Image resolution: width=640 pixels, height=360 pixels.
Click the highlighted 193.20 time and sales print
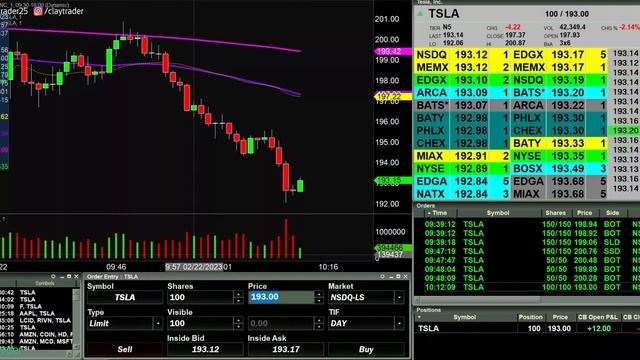(624, 131)
